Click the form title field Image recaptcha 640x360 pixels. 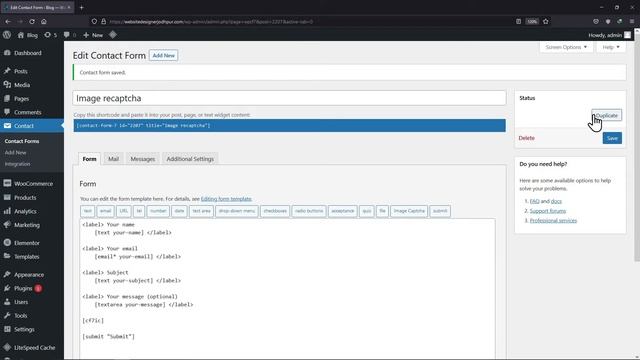[289, 98]
